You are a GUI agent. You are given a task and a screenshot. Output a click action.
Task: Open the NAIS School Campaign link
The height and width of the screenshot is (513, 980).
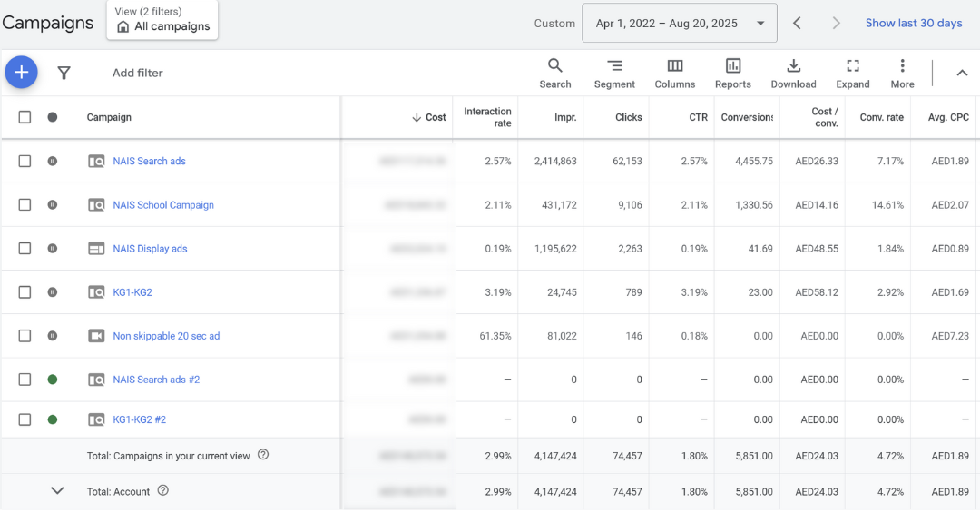(163, 205)
